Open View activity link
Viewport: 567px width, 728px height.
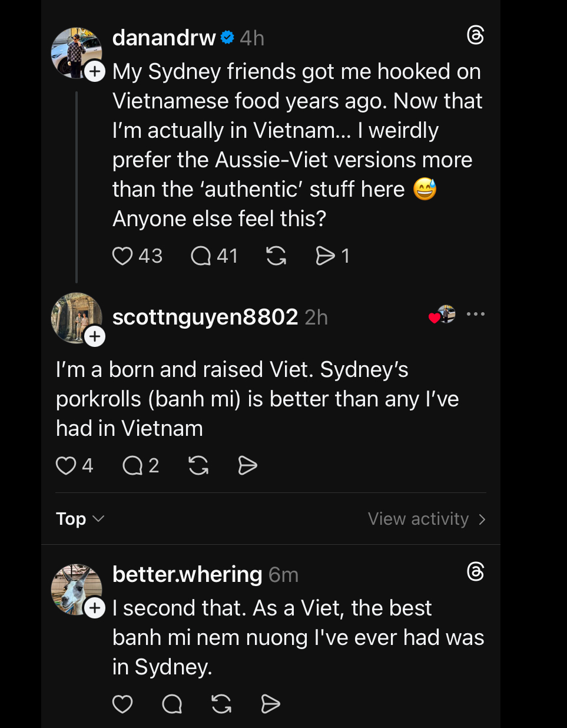click(426, 519)
